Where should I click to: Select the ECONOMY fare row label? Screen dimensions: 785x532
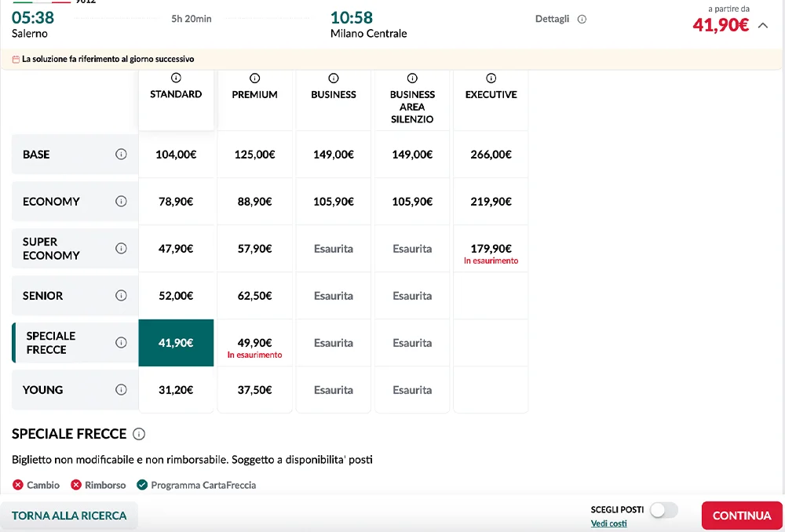[51, 202]
